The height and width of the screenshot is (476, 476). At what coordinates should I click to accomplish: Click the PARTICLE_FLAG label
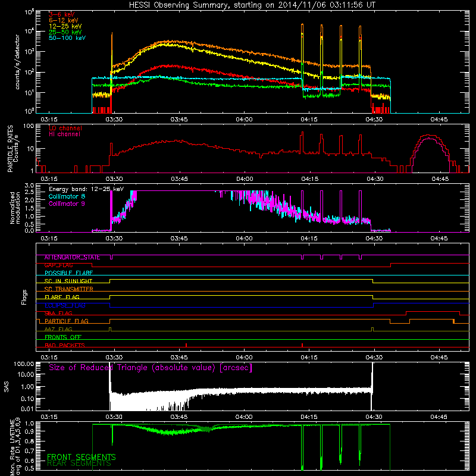click(67, 321)
